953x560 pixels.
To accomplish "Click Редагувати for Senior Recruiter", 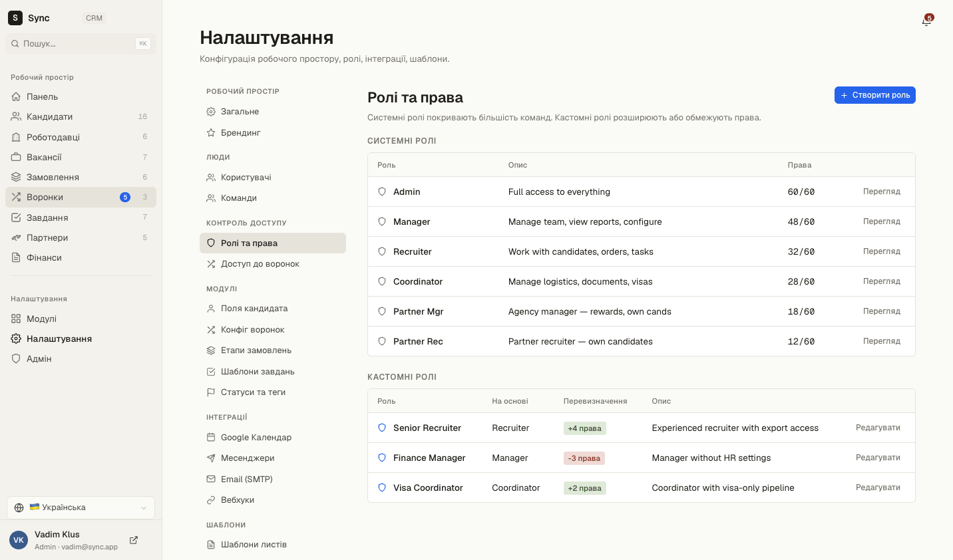I will tap(878, 428).
